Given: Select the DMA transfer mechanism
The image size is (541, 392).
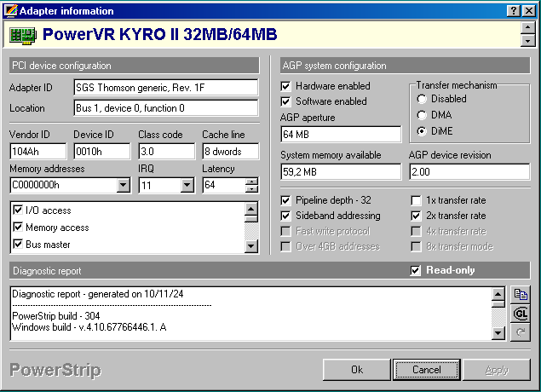Looking at the screenshot, I should click(423, 115).
